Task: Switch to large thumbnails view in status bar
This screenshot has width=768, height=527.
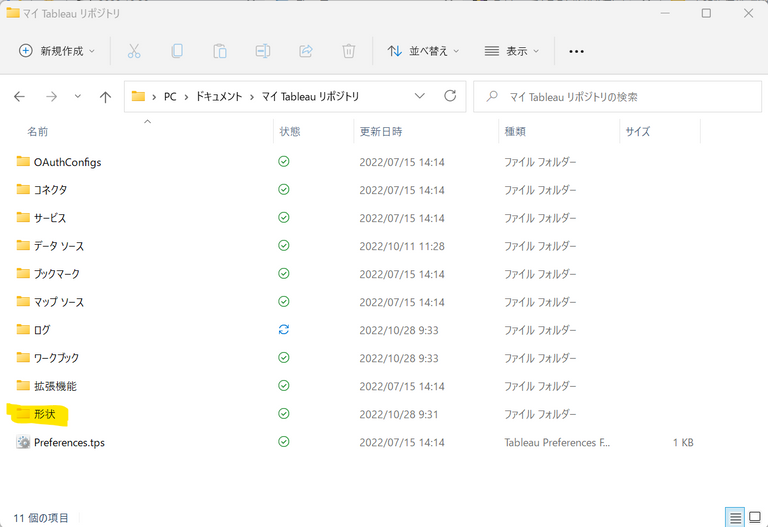Action: tap(755, 517)
